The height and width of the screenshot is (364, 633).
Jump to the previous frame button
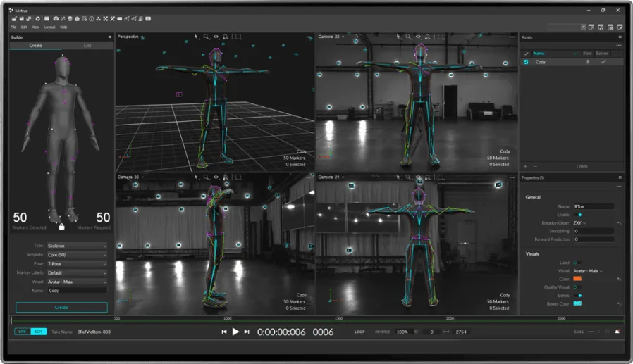point(224,332)
